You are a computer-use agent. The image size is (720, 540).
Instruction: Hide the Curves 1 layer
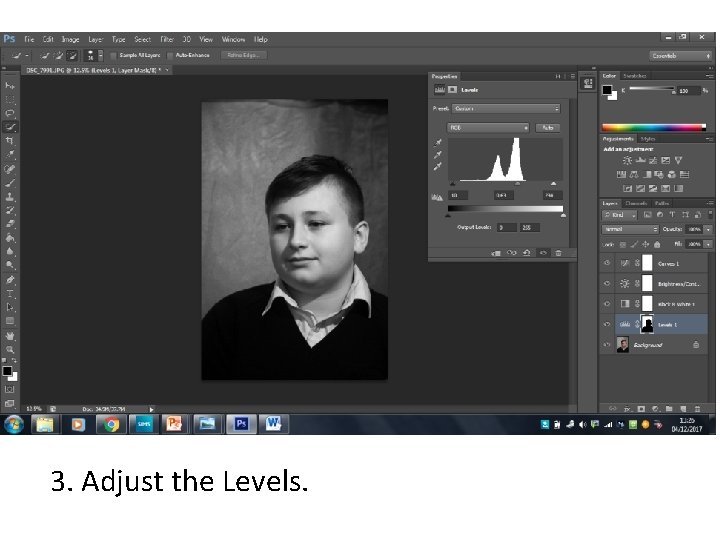point(607,263)
